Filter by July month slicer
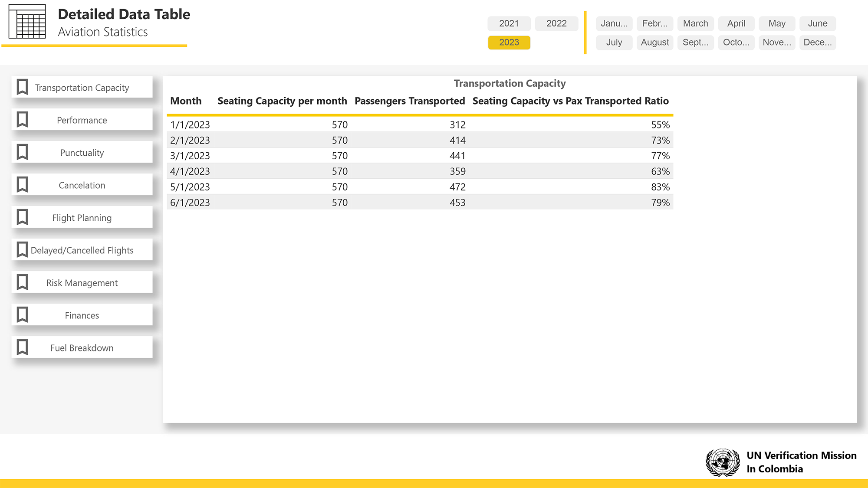The height and width of the screenshot is (488, 868). pos(614,43)
